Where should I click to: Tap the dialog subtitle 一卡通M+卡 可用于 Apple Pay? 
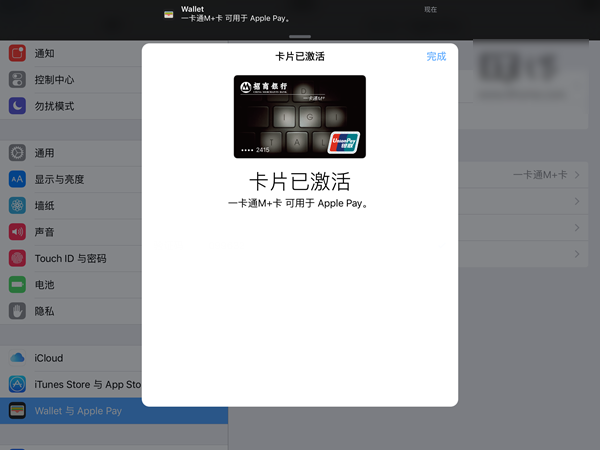click(x=298, y=203)
